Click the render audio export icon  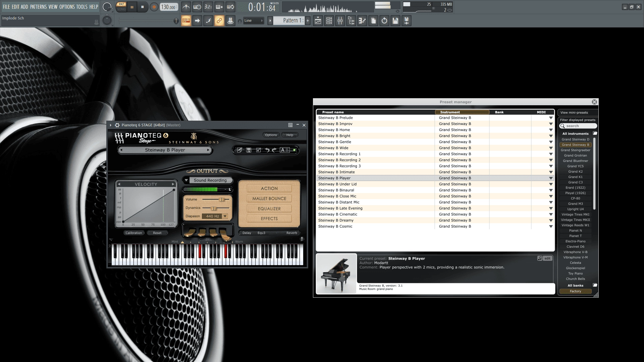tap(406, 21)
